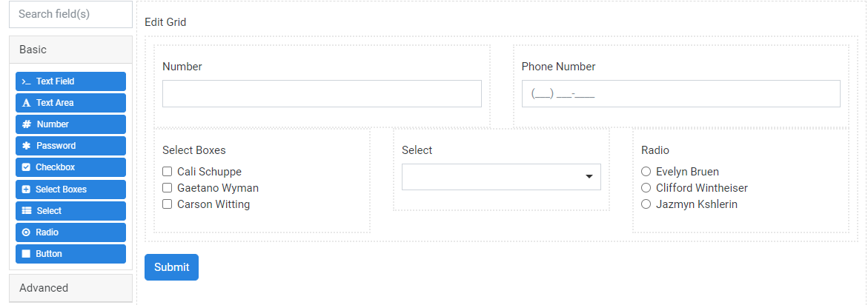
Task: Click the Button component square icon
Action: pyautogui.click(x=25, y=254)
